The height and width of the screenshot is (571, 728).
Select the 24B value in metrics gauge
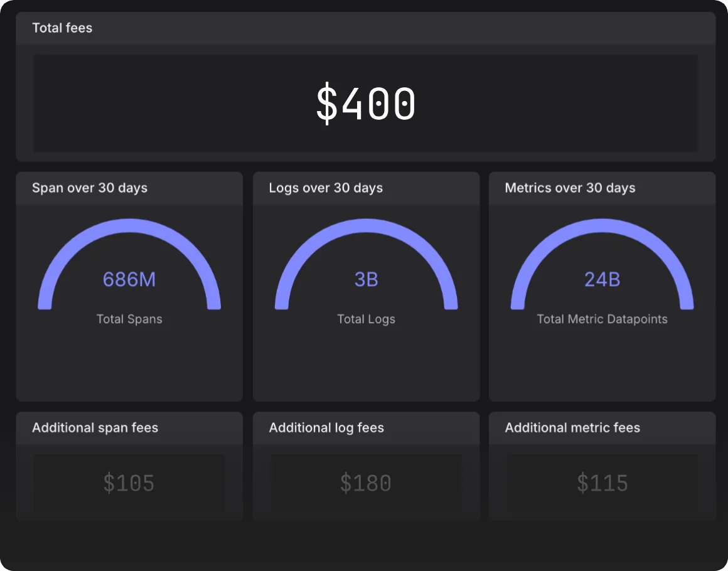(602, 279)
